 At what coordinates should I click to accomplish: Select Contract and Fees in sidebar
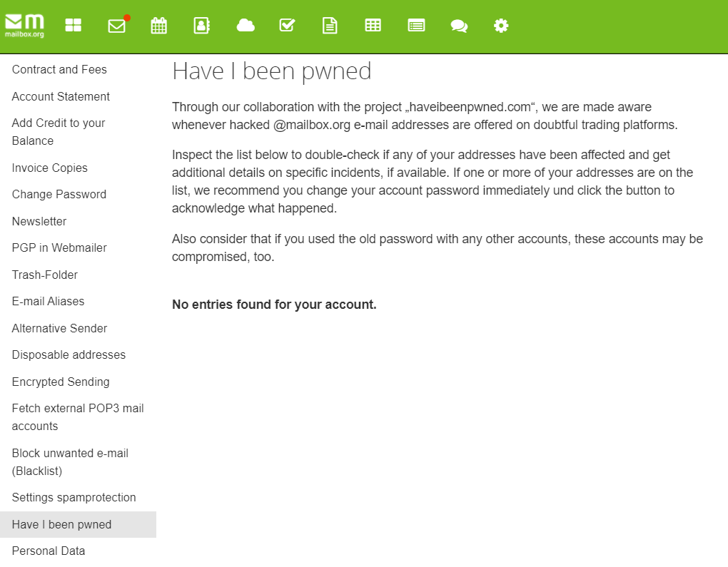point(59,70)
